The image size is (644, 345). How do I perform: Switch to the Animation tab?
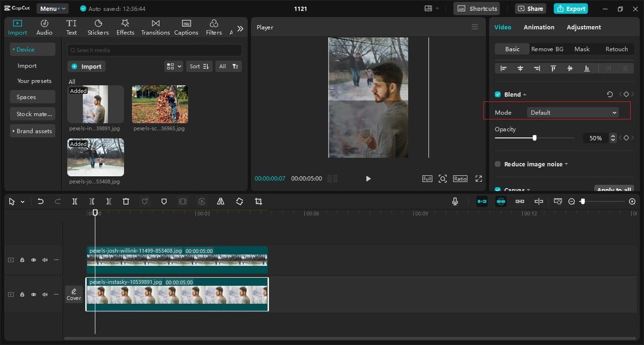coord(538,27)
